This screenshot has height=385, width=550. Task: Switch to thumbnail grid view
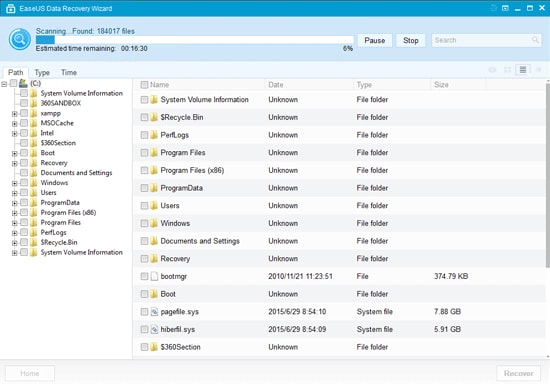point(507,70)
